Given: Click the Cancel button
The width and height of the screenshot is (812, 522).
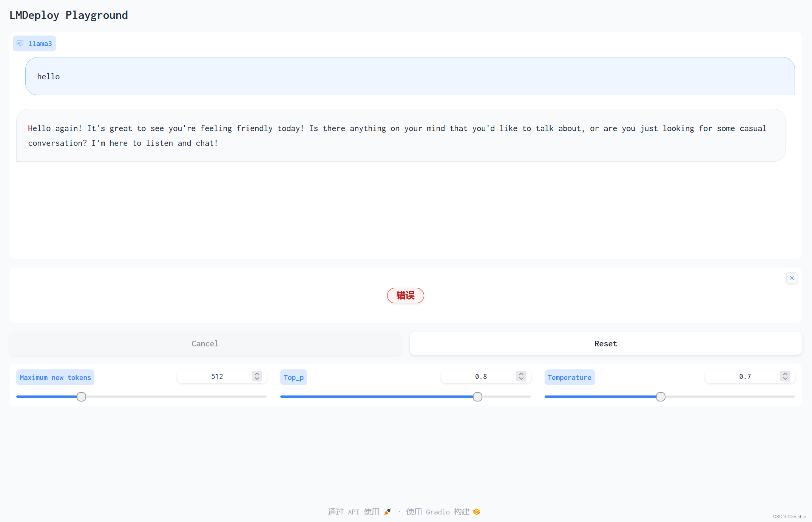Looking at the screenshot, I should [x=204, y=343].
